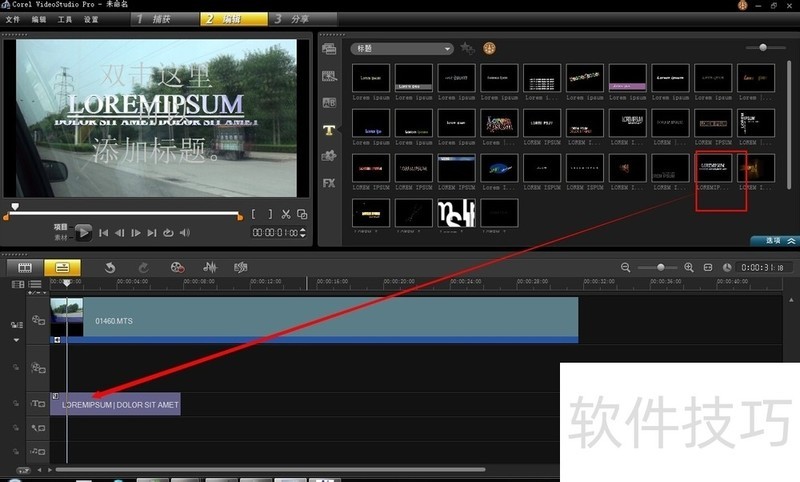Adjust the timeline zoom slider
The width and height of the screenshot is (800, 482).
point(660,267)
